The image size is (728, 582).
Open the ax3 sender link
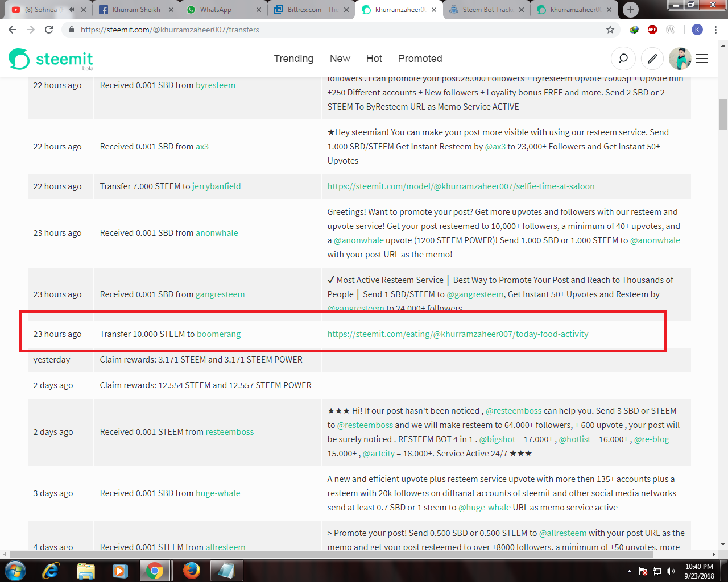(202, 147)
